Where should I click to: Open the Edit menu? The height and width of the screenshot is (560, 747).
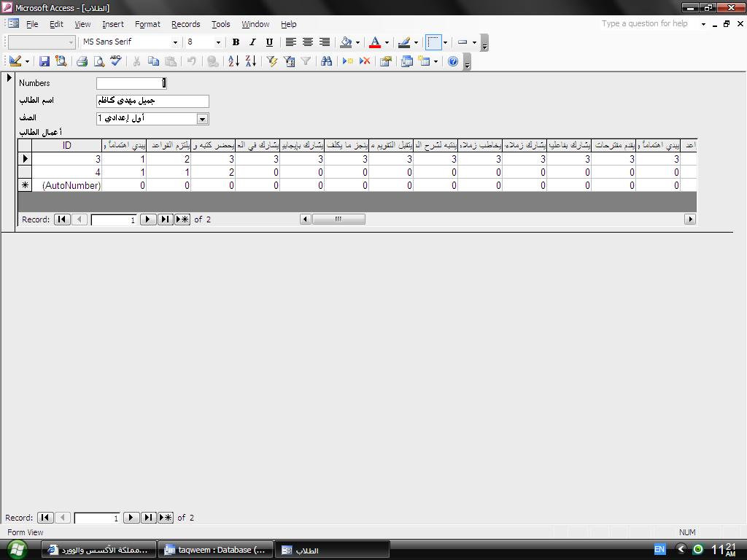point(56,24)
